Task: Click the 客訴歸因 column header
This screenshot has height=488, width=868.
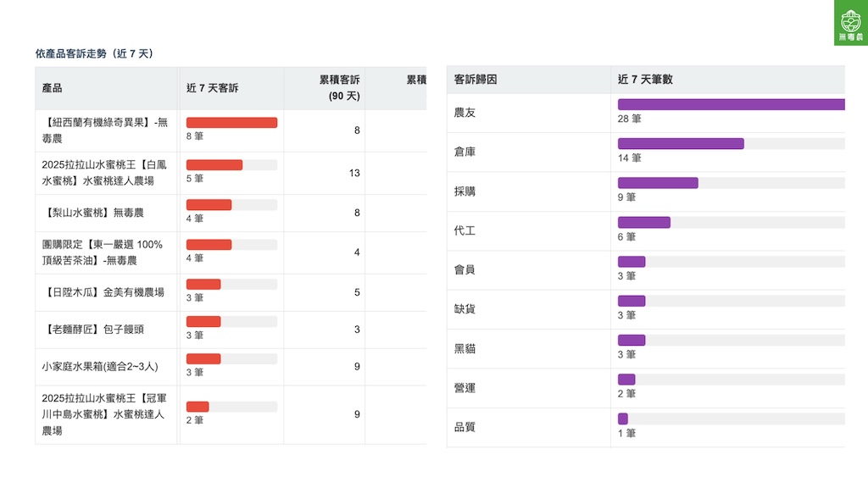Action: tap(476, 79)
